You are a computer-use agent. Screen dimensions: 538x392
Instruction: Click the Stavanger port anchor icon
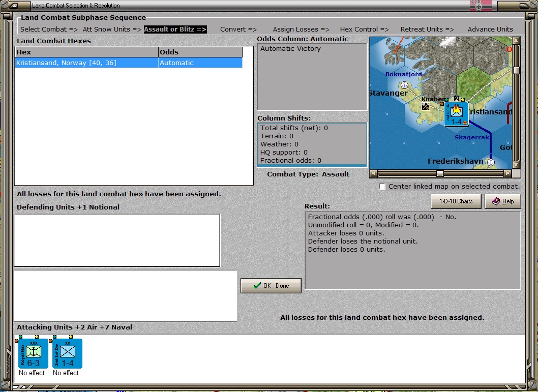tap(404, 85)
